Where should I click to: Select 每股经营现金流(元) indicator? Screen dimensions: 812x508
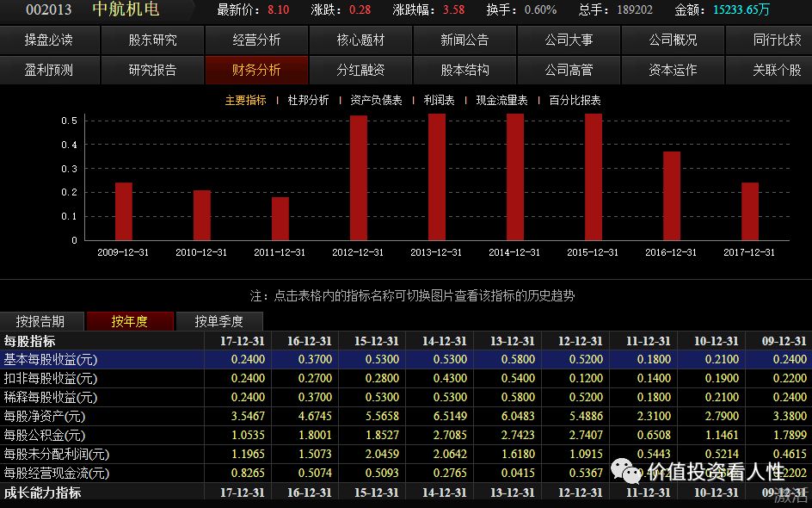(57, 473)
